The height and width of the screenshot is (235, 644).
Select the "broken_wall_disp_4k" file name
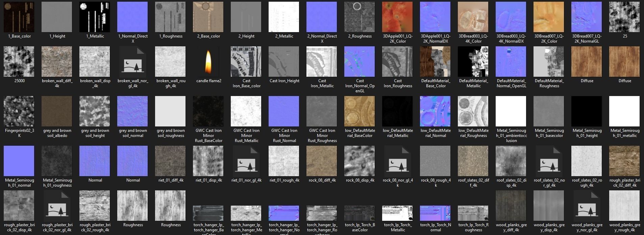(95, 83)
